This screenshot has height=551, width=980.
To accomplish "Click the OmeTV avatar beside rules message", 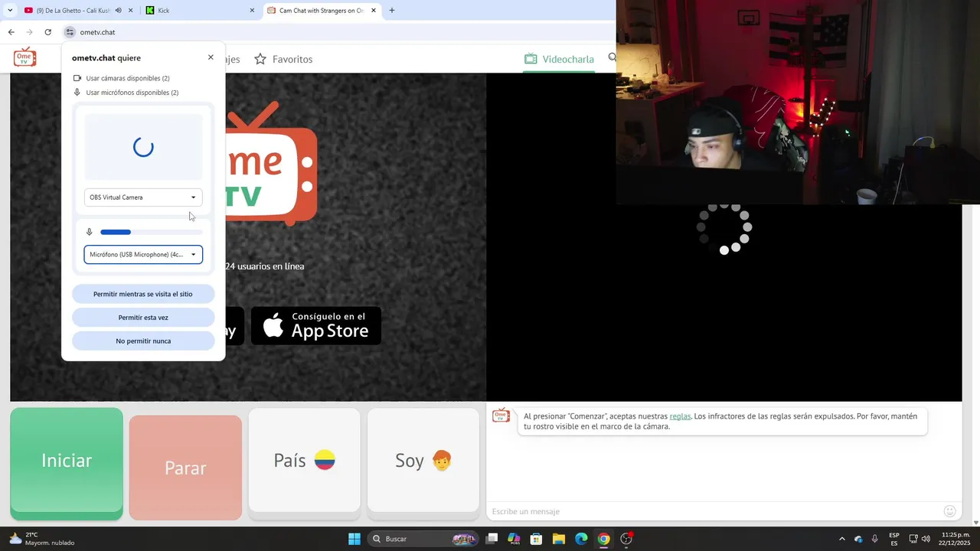I will 501,416.
